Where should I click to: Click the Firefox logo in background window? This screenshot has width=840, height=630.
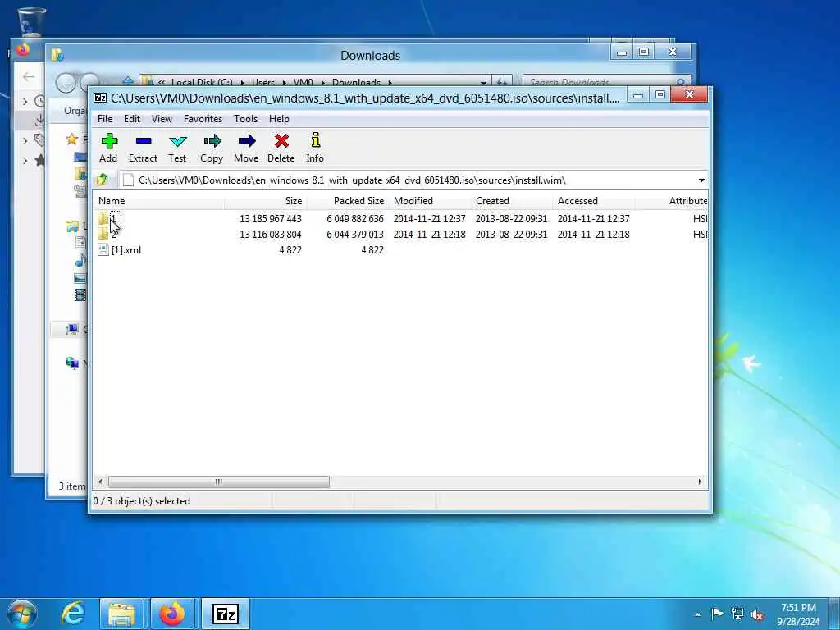click(x=23, y=50)
